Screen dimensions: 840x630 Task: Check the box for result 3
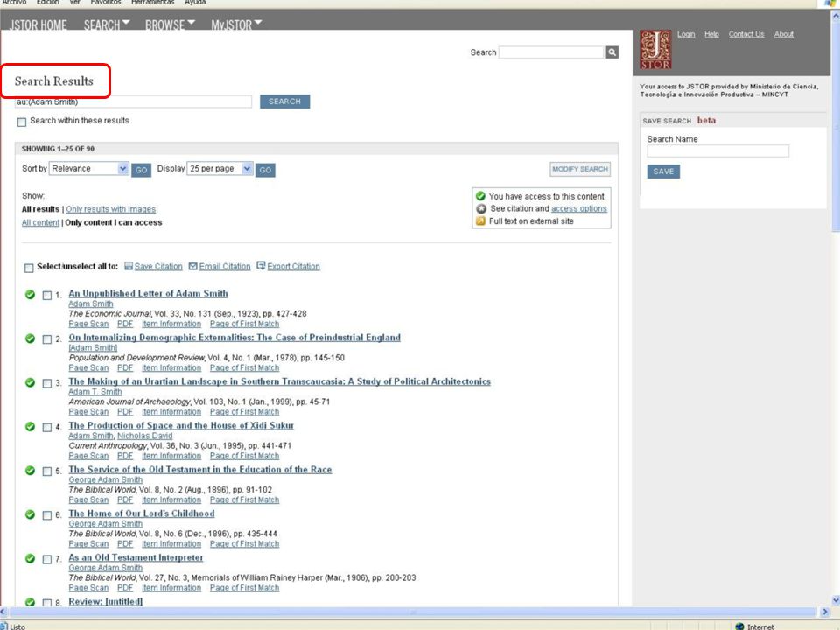47,383
